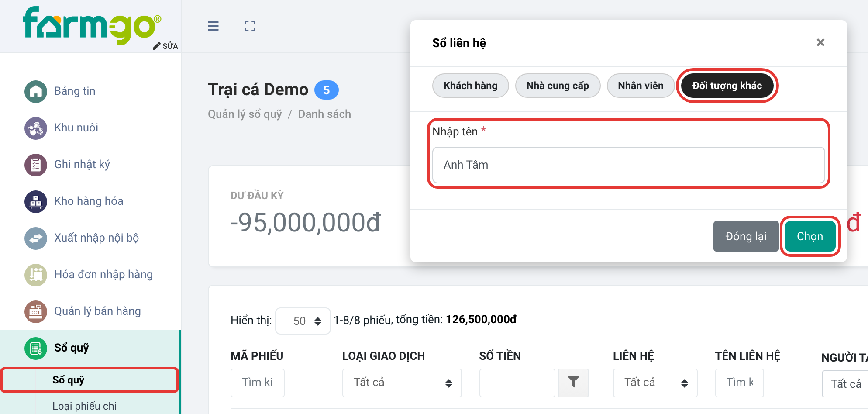Click the Bảng tin home icon
Screen dimensions: 868x414
(36, 92)
